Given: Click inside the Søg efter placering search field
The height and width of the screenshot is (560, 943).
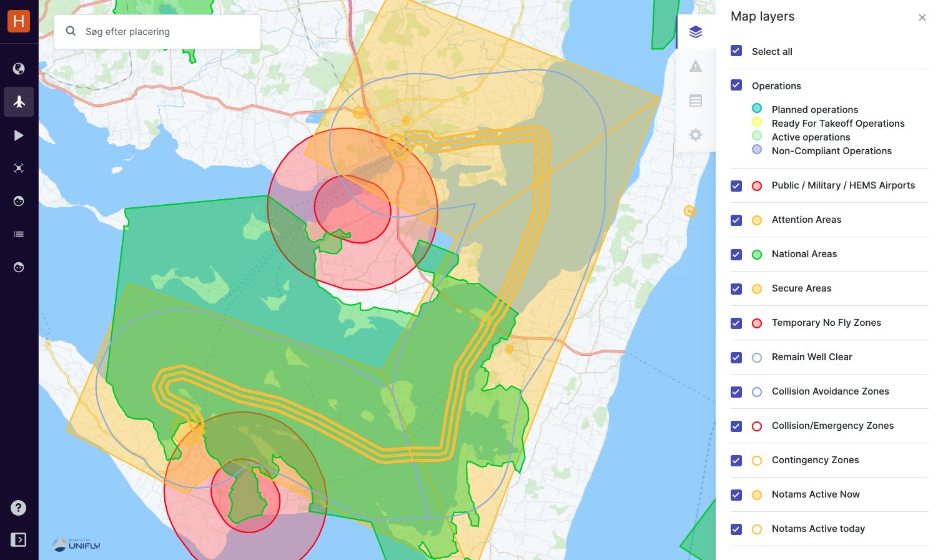Looking at the screenshot, I should (x=156, y=32).
